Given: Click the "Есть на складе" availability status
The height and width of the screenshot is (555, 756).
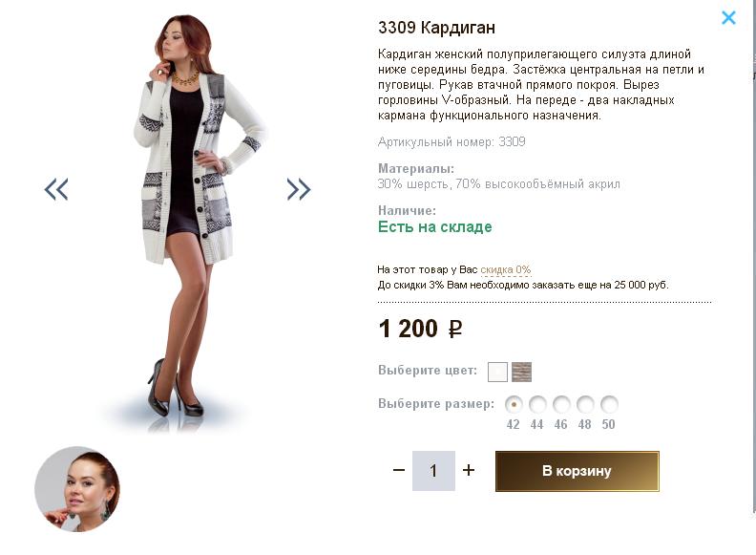Looking at the screenshot, I should click(x=435, y=227).
